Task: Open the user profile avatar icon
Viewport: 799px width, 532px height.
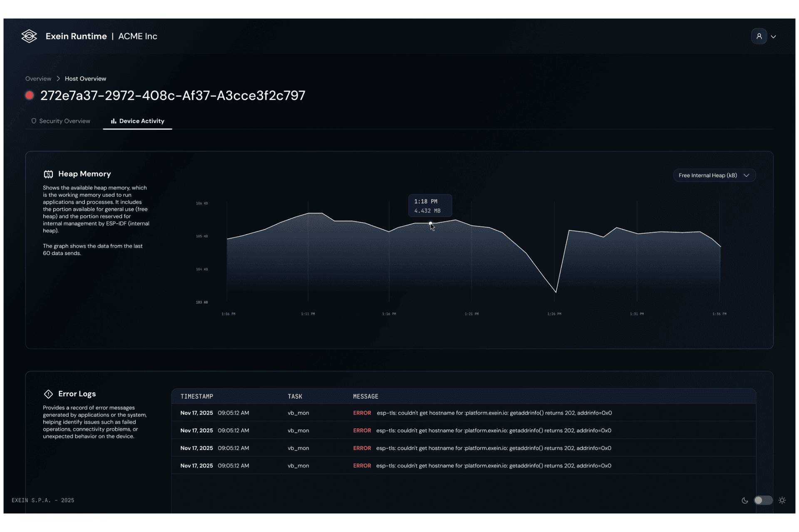Action: tap(759, 36)
